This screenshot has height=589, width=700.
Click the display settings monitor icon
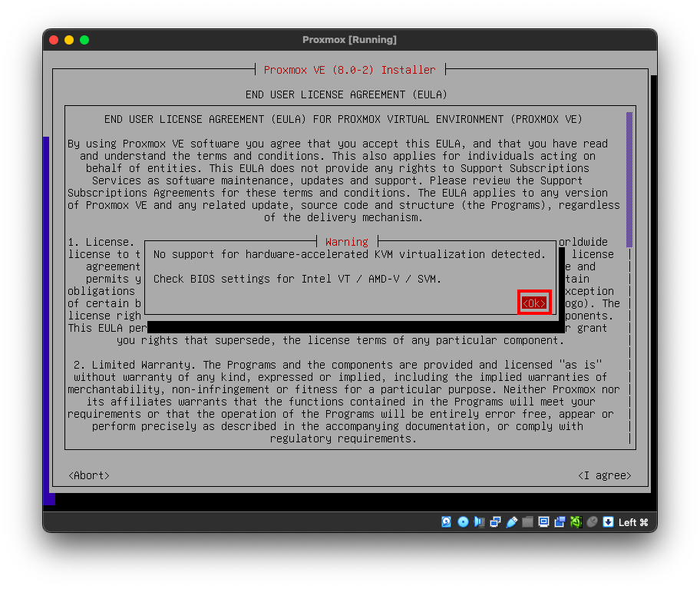(x=543, y=522)
